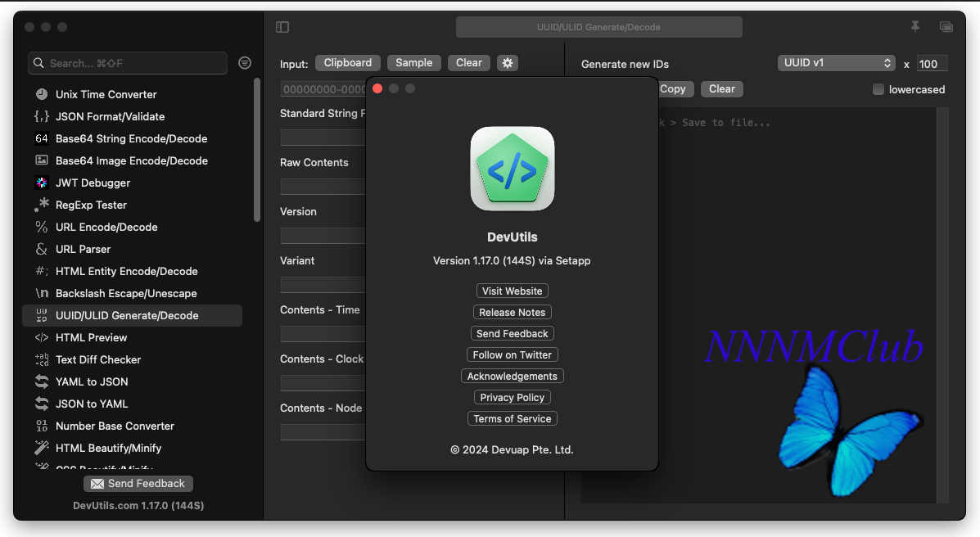Click the DevUtils app logo in About
The width and height of the screenshot is (980, 537).
(513, 169)
